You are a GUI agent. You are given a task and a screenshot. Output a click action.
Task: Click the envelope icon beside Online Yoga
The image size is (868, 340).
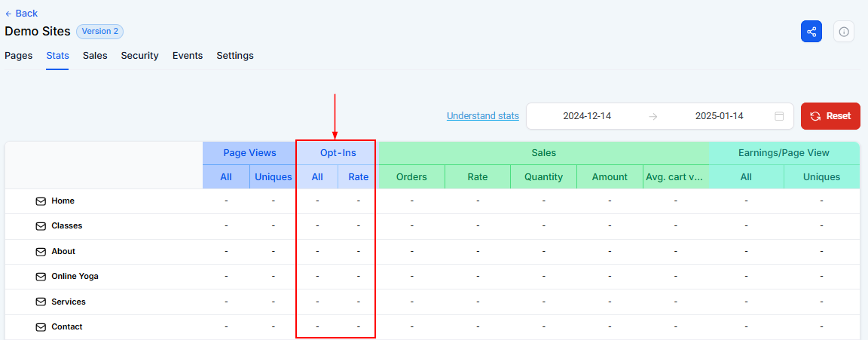pos(41,277)
